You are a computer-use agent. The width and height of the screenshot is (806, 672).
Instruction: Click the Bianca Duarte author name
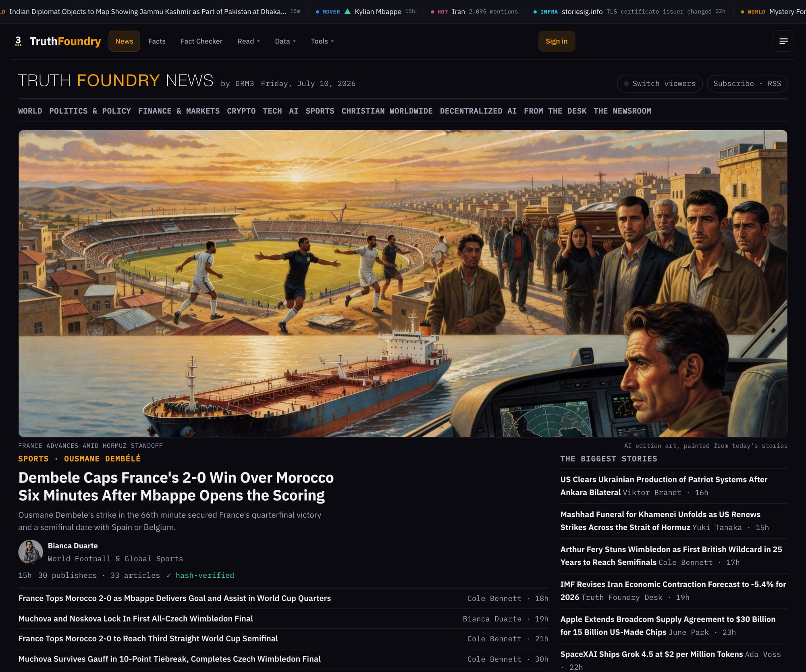(x=73, y=545)
